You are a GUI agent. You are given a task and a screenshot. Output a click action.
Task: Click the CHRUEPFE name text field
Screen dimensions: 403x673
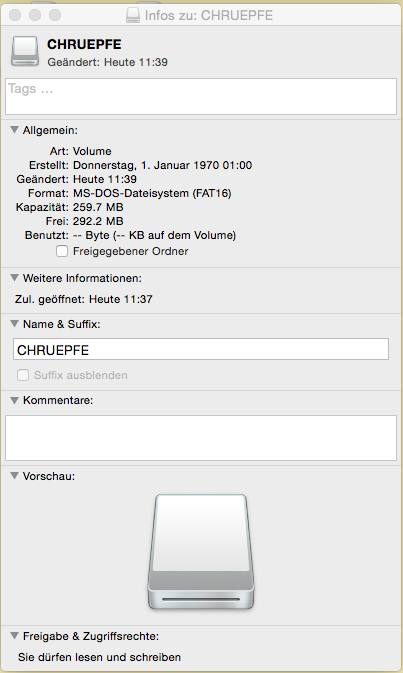(201, 349)
